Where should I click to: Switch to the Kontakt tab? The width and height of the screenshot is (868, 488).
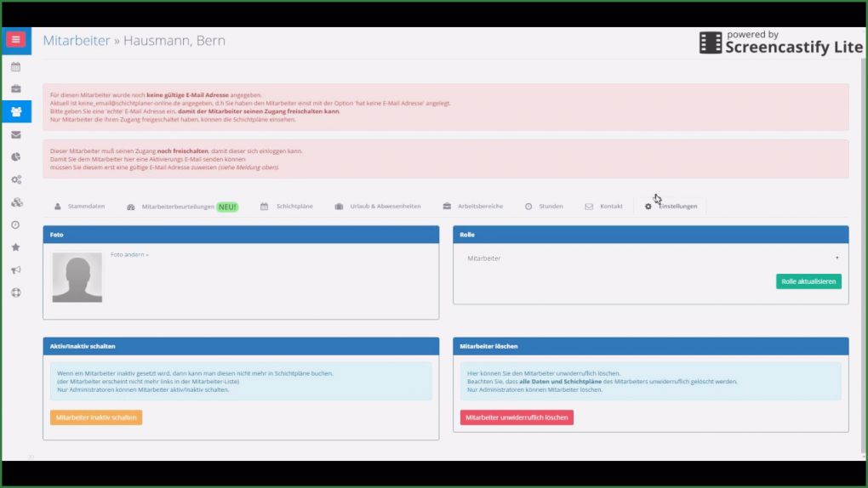click(x=604, y=207)
